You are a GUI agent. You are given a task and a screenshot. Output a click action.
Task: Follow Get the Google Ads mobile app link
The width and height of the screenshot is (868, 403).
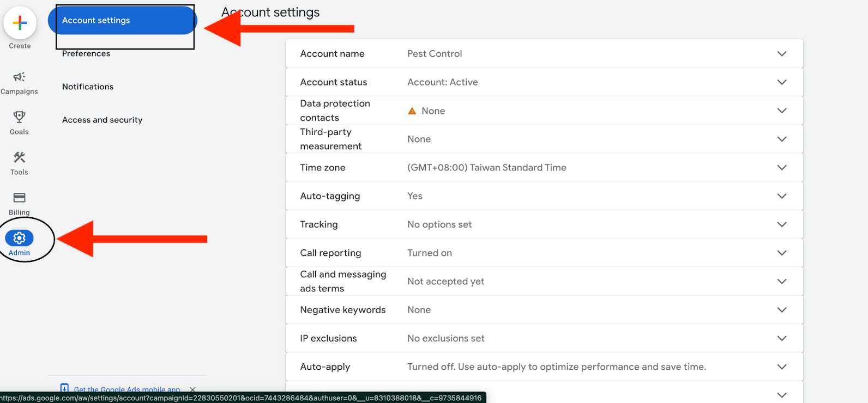tap(127, 389)
